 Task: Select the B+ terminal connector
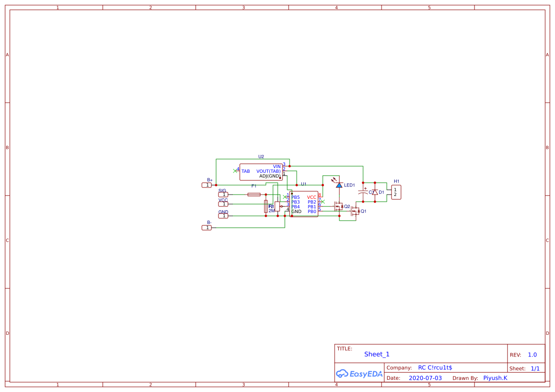pos(207,185)
